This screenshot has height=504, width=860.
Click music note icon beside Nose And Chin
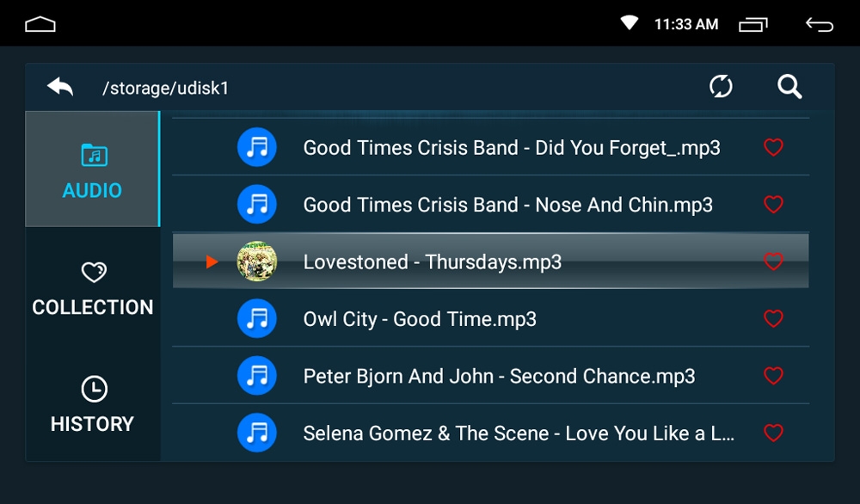257,205
